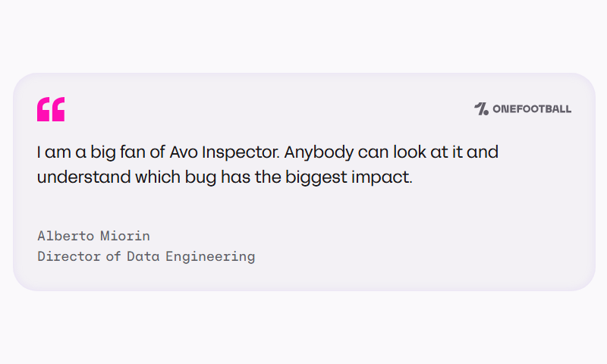Click the ONEFOOTBALL wordmark text
This screenshot has height=364, width=607.
coord(532,109)
